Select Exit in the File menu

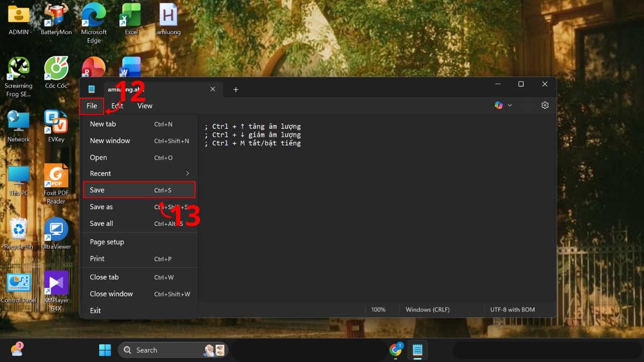[x=139, y=311]
